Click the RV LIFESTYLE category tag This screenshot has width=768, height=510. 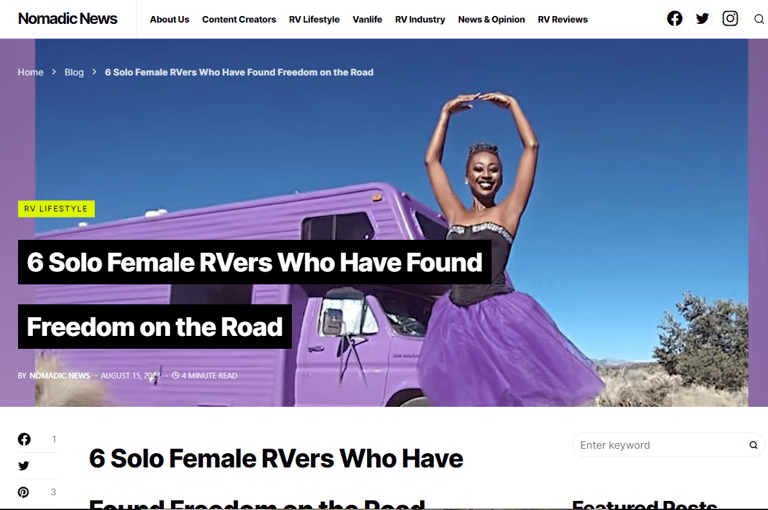(56, 209)
